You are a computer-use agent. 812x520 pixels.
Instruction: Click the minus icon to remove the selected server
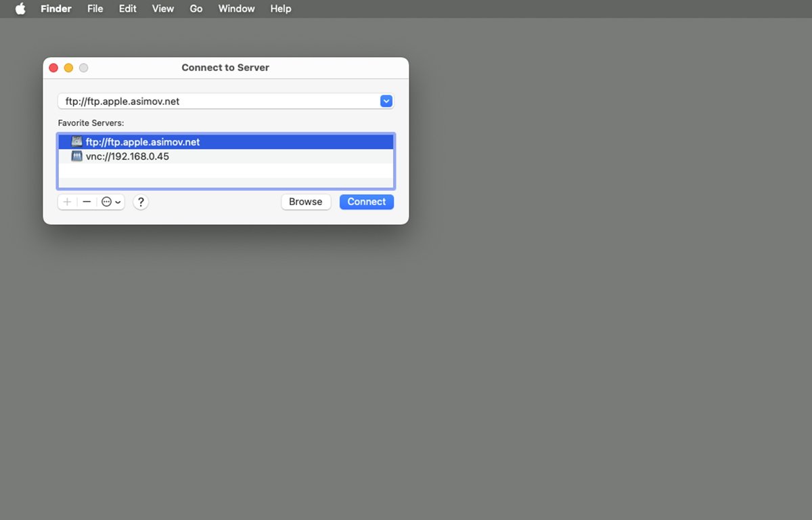click(x=88, y=202)
